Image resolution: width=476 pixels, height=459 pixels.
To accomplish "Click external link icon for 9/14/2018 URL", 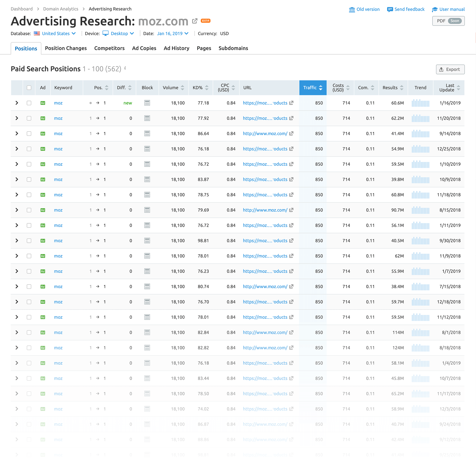I will (291, 134).
